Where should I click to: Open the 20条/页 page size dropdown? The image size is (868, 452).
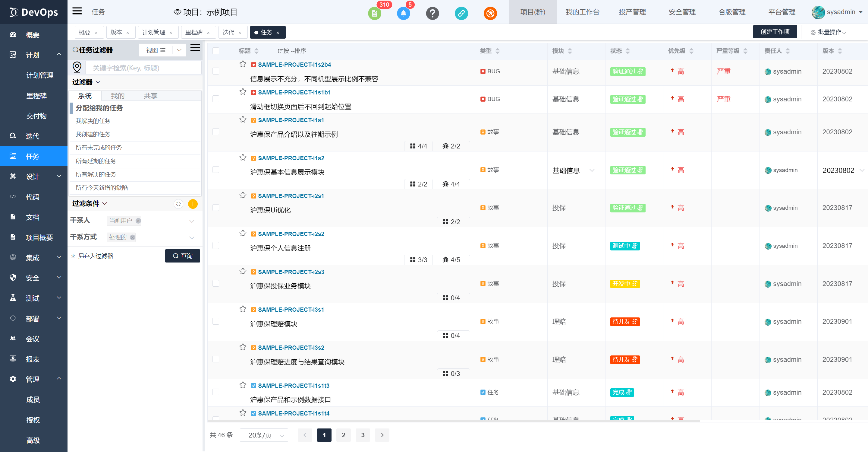pos(264,435)
